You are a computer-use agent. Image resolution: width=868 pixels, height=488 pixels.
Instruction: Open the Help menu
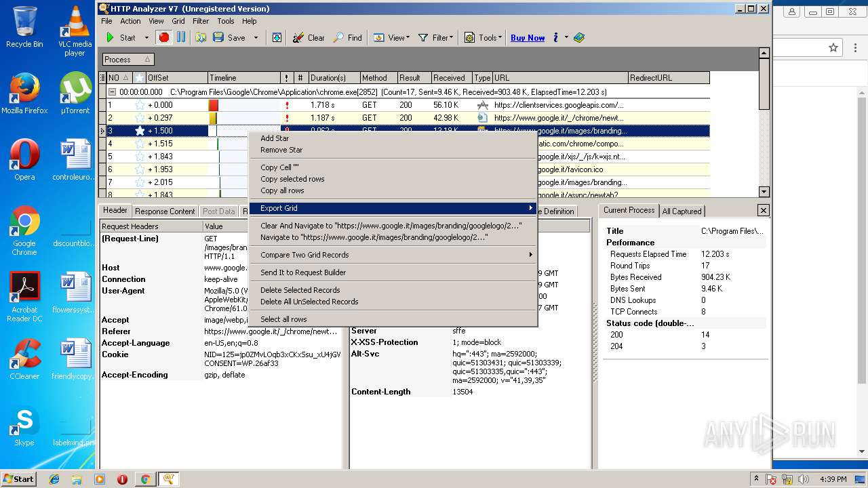click(250, 21)
